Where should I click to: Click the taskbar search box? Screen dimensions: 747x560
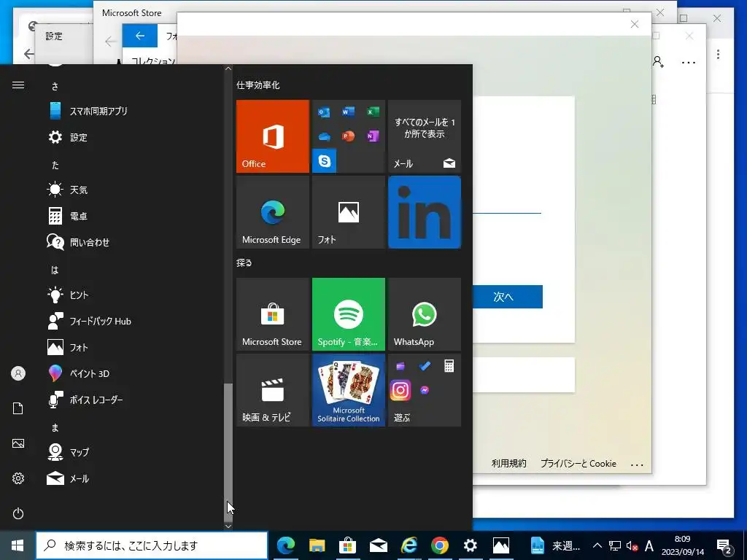(152, 545)
